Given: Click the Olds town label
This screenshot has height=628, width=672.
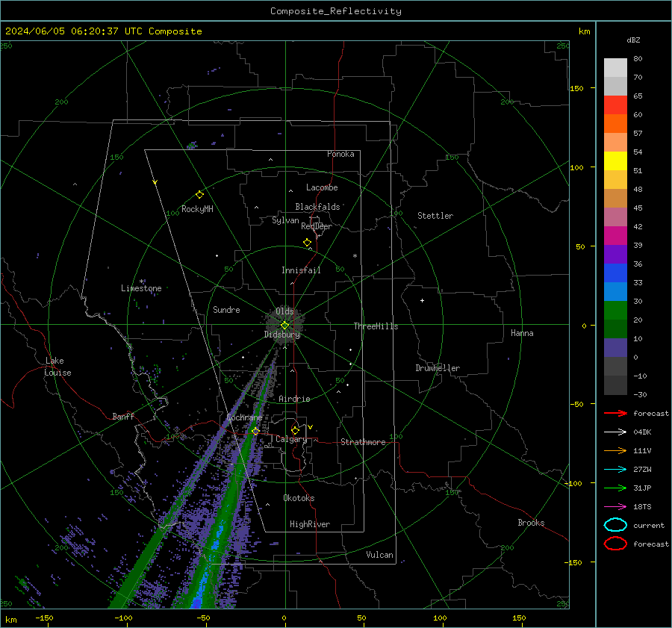Looking at the screenshot, I should coord(284,311).
